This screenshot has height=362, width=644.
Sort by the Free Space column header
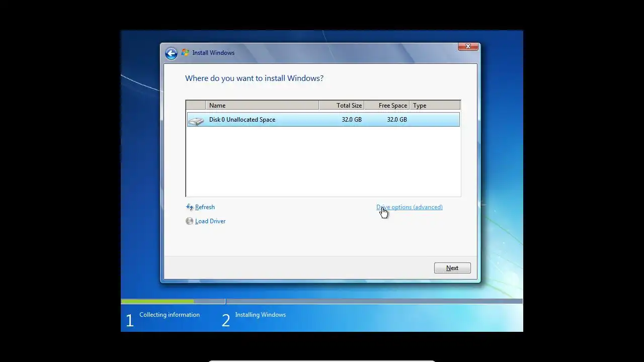(x=387, y=106)
